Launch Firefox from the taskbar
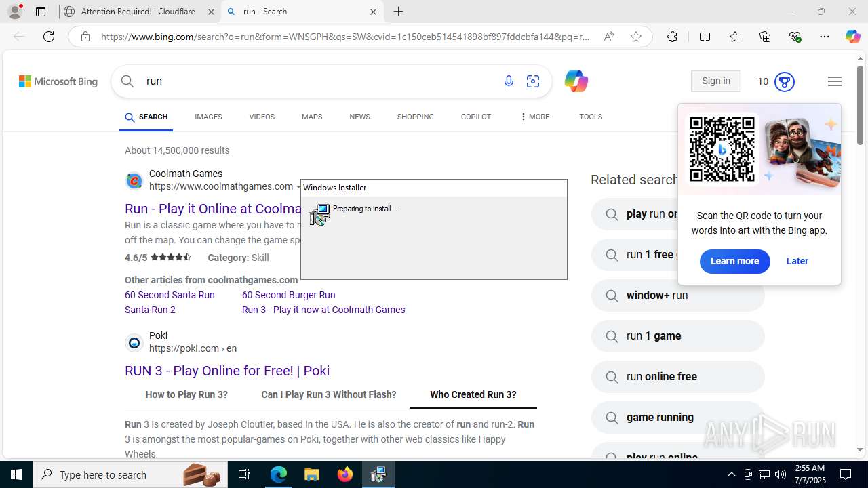868x488 pixels. tap(345, 474)
